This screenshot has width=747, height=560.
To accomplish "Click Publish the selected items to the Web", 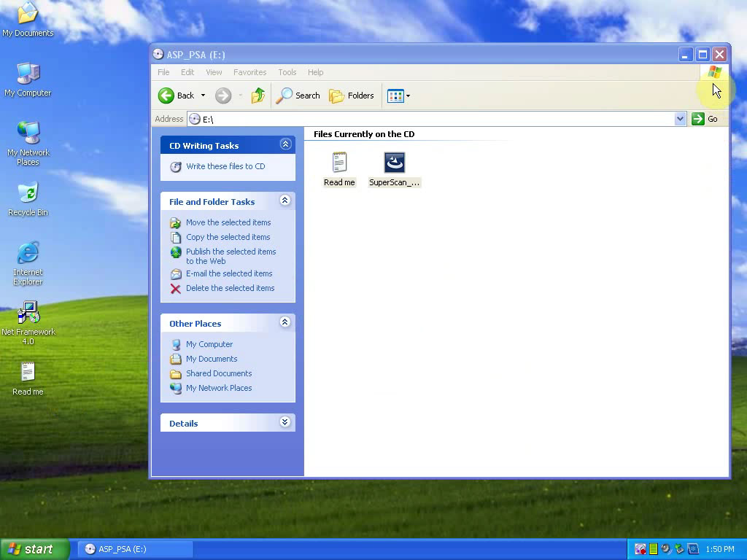I will pos(231,256).
